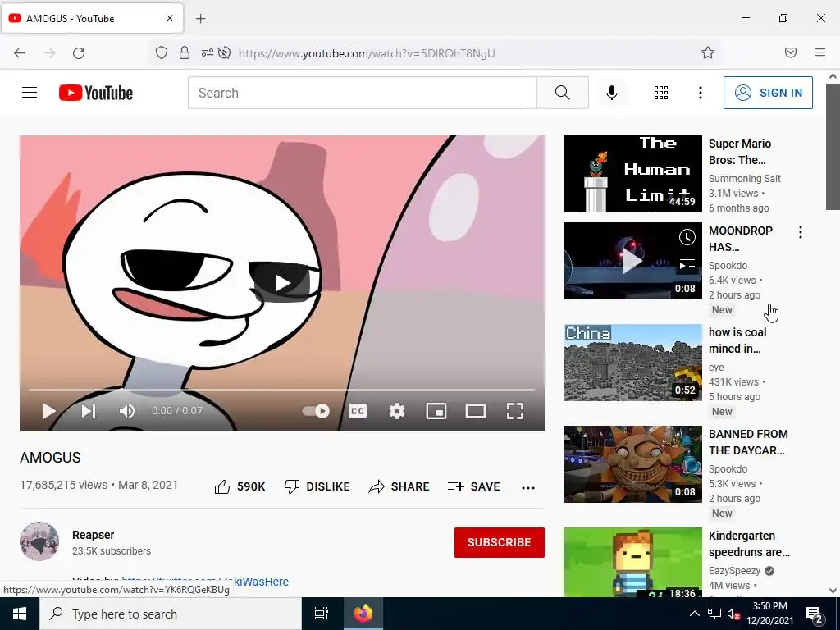Screen dimensions: 840x630
Task: Start voice search with the microphone icon
Action: (612, 93)
